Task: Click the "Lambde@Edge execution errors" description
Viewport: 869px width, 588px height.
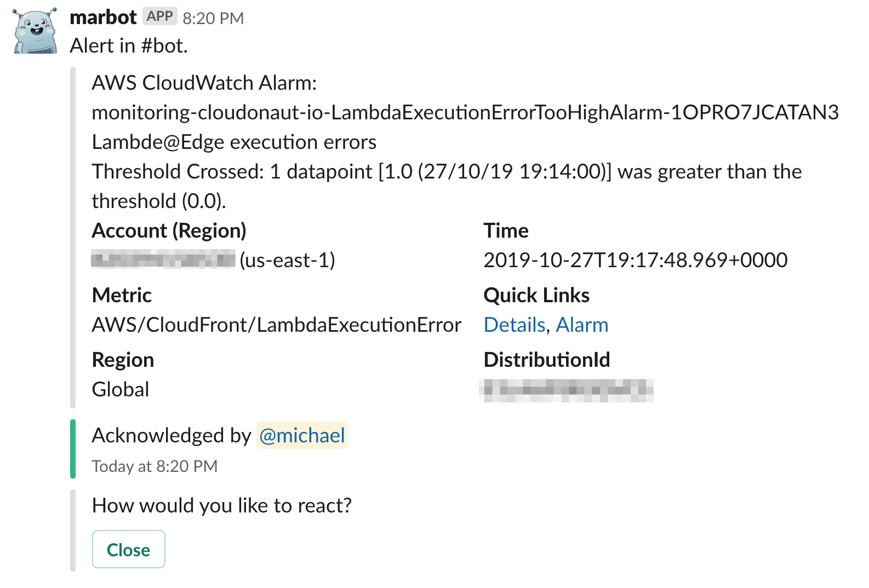Action: [234, 142]
